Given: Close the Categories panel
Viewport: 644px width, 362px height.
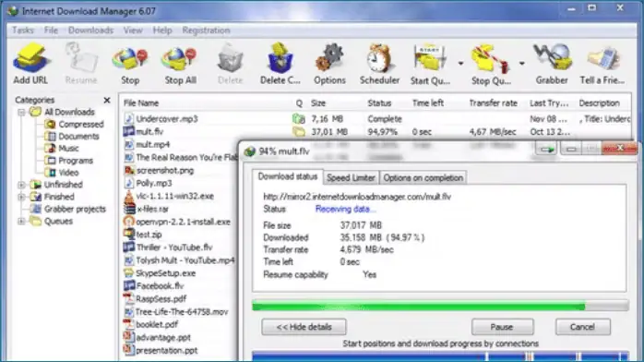Looking at the screenshot, I should click(107, 100).
